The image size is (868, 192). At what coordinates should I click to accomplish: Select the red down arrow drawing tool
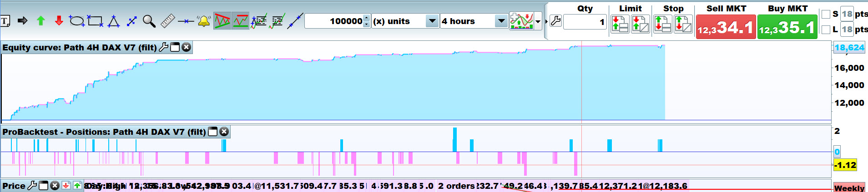[59, 21]
